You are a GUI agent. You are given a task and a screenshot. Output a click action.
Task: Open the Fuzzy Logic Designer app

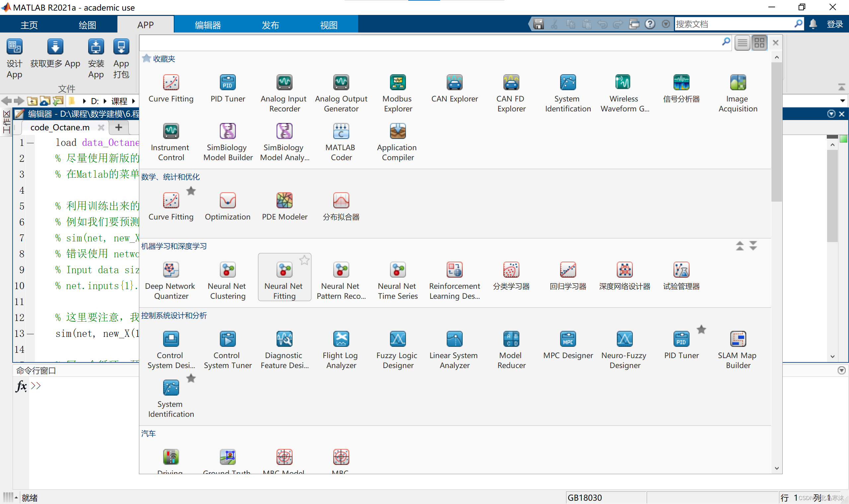[397, 340]
